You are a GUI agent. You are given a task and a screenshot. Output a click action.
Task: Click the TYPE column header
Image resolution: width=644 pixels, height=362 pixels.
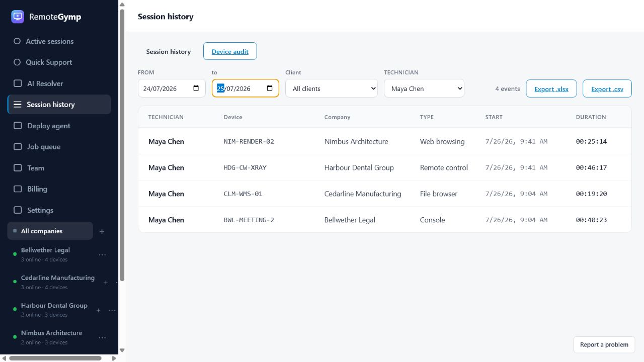[427, 117]
